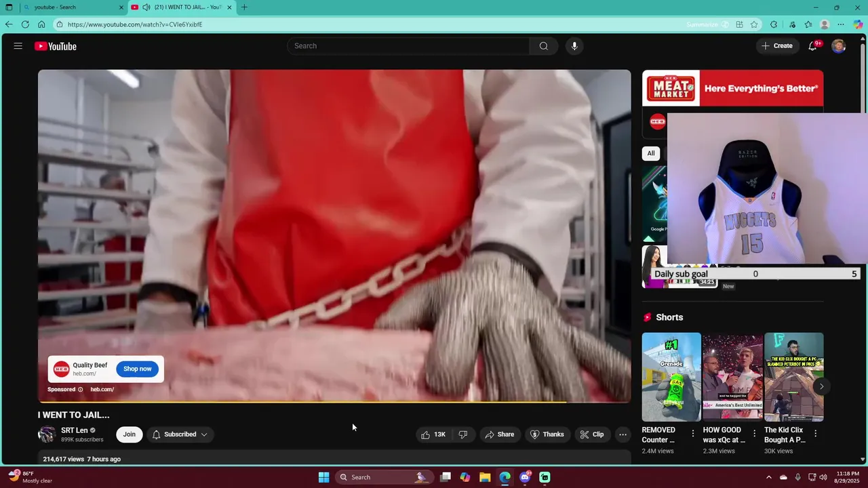This screenshot has height=488, width=868.
Task: Open File Explorer from the taskbar
Action: [485, 477]
